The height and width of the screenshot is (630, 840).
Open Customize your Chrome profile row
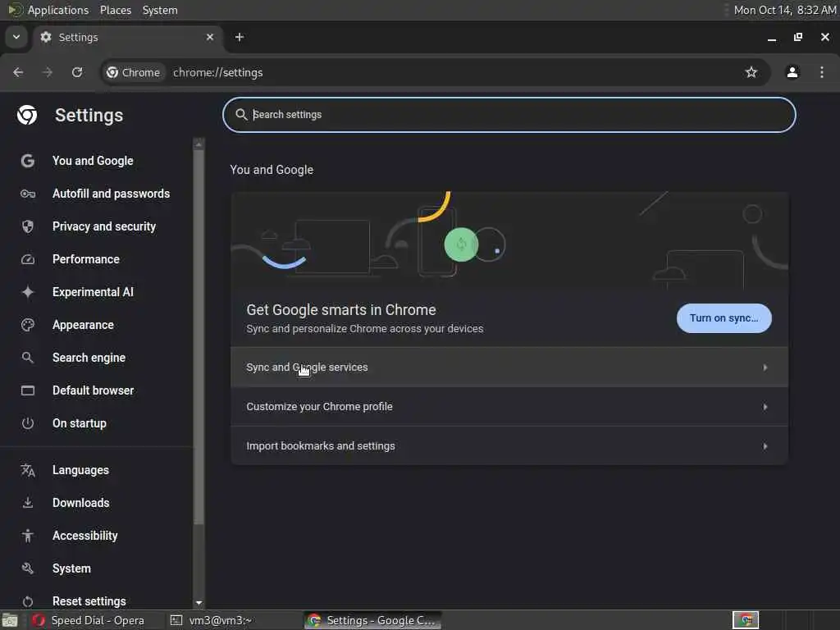pos(509,407)
